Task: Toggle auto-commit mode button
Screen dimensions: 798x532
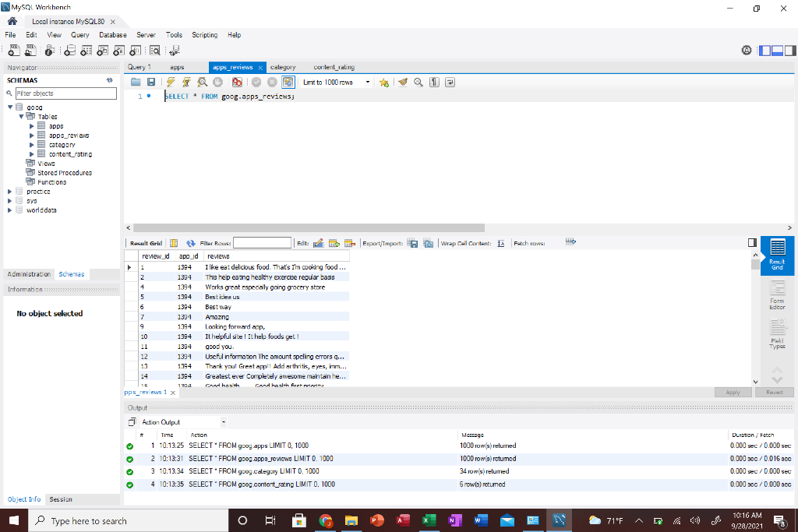Action: coord(288,82)
